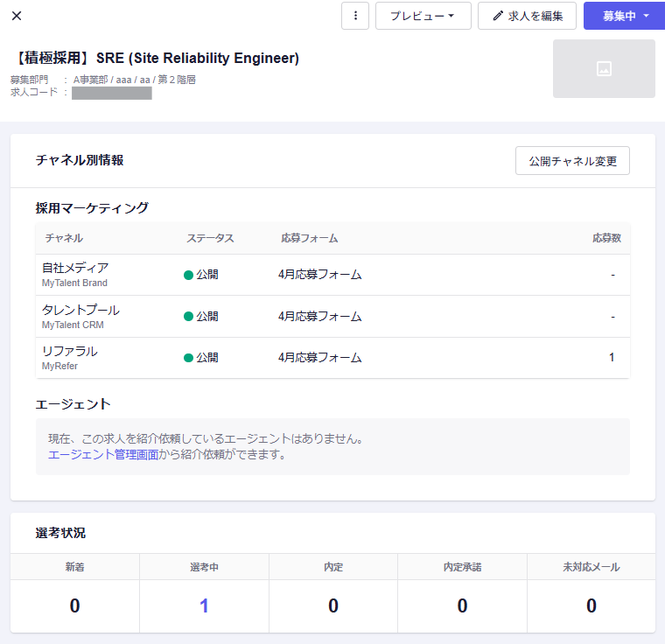Image resolution: width=665 pixels, height=644 pixels.
Task: Click the green 公開 status for リファラル
Action: pyautogui.click(x=201, y=358)
